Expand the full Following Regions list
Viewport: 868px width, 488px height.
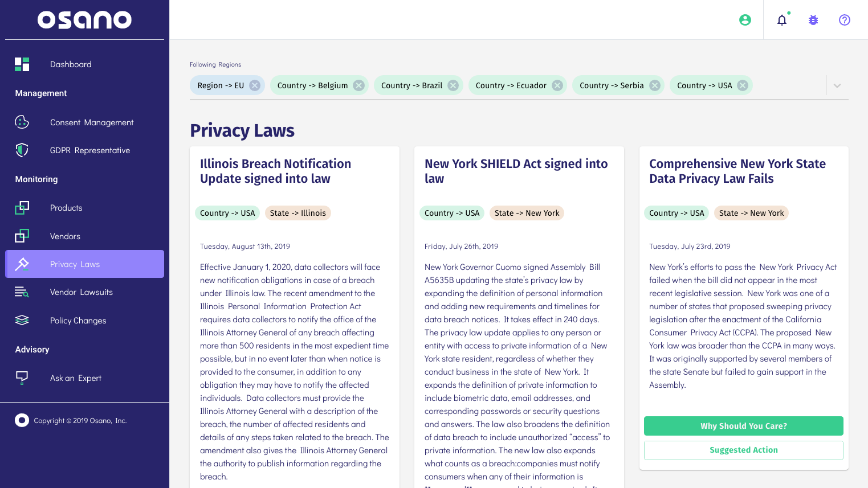[x=837, y=85]
